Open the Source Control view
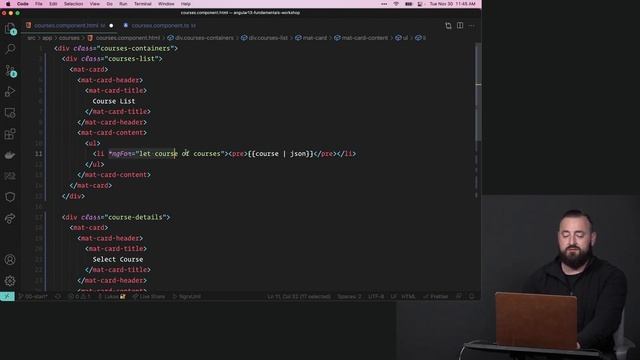This screenshot has height=360, width=640. [10, 71]
